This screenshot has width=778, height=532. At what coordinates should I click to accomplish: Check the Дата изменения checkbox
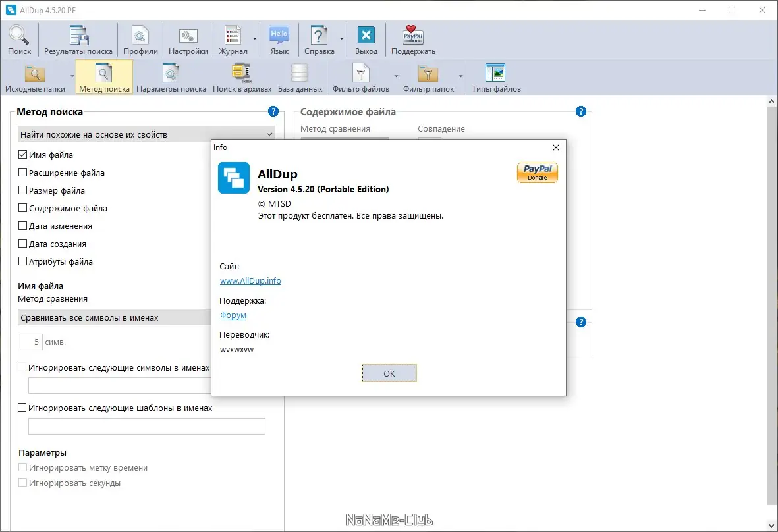[22, 226]
